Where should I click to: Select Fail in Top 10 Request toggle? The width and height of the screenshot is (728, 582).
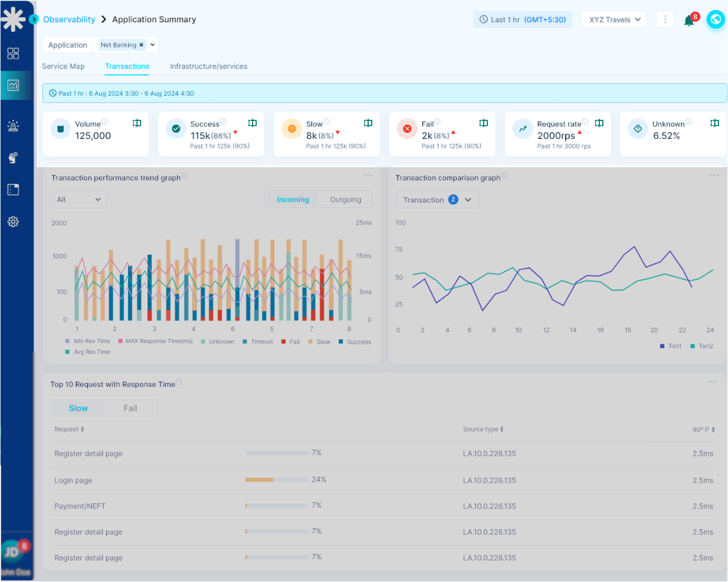[x=130, y=408]
